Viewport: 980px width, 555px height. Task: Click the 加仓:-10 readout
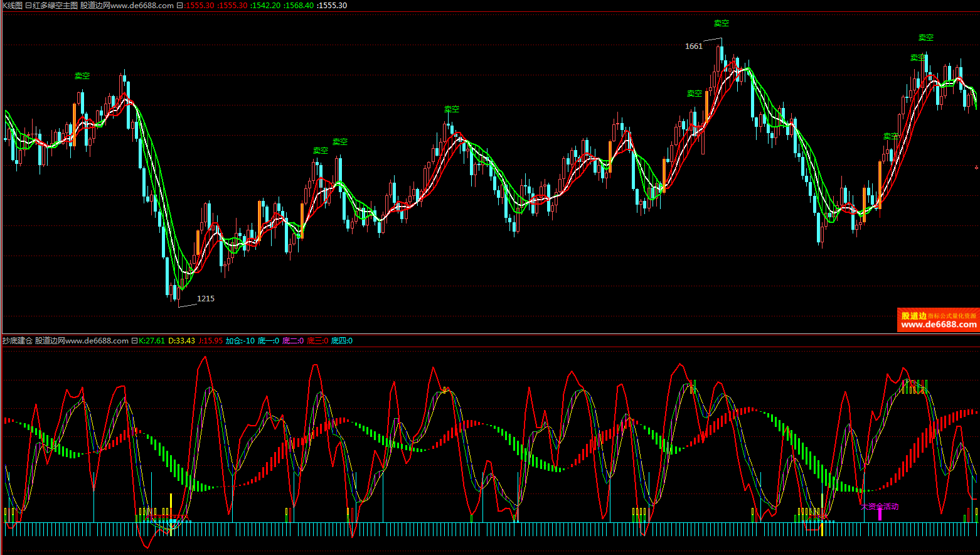point(240,341)
